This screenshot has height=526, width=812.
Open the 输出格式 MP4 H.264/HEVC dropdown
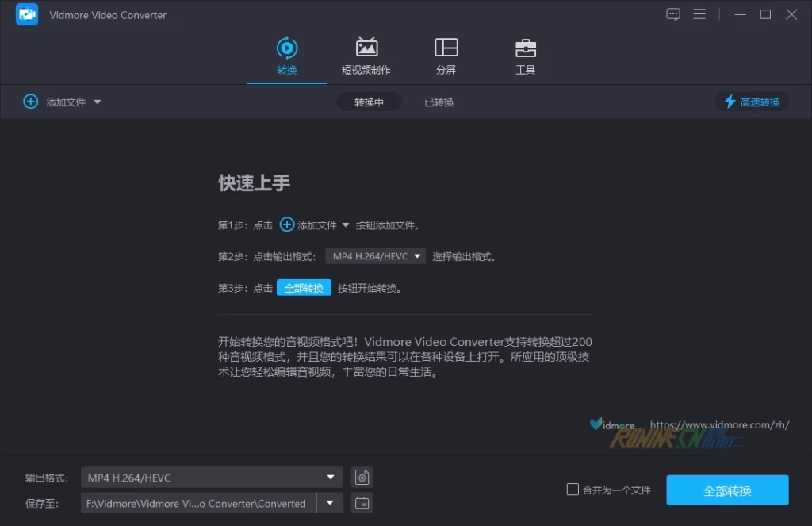(x=211, y=478)
